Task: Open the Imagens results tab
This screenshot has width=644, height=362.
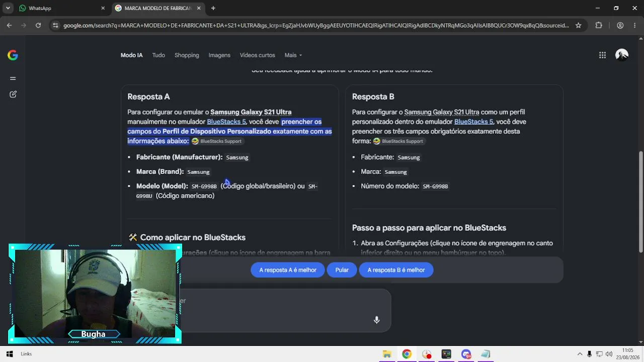Action: coord(219,55)
